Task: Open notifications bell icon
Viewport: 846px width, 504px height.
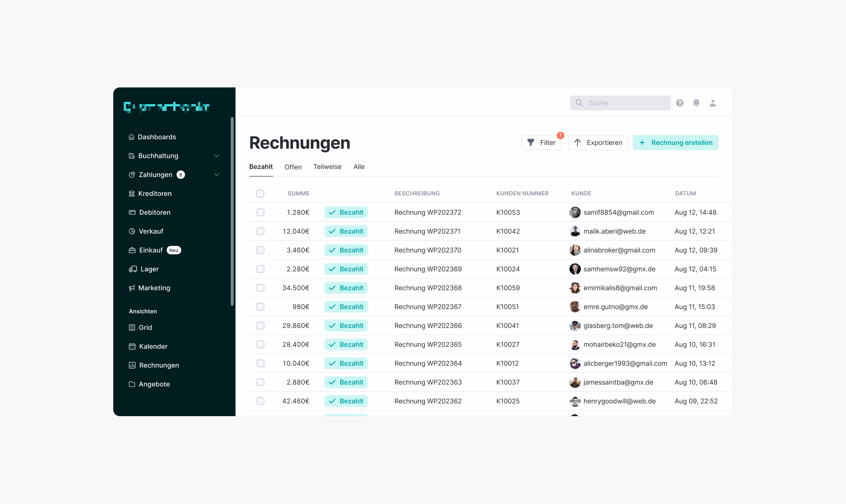Action: point(696,103)
